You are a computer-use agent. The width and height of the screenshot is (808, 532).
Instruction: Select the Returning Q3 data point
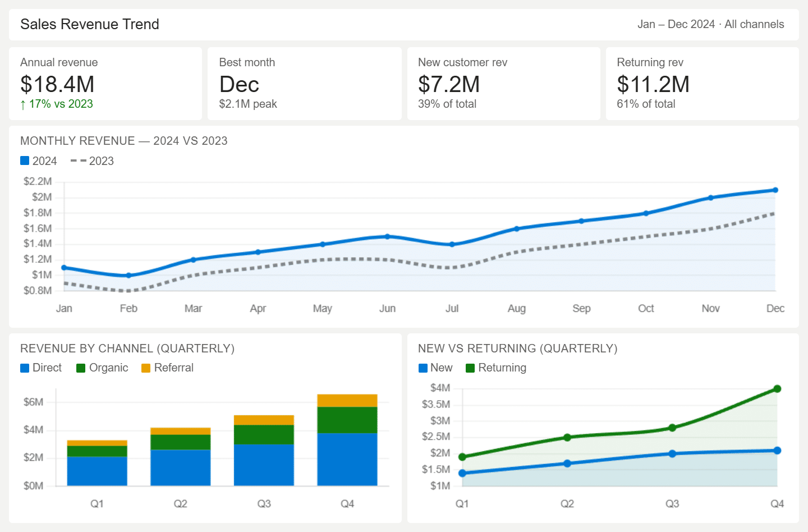pos(672,428)
